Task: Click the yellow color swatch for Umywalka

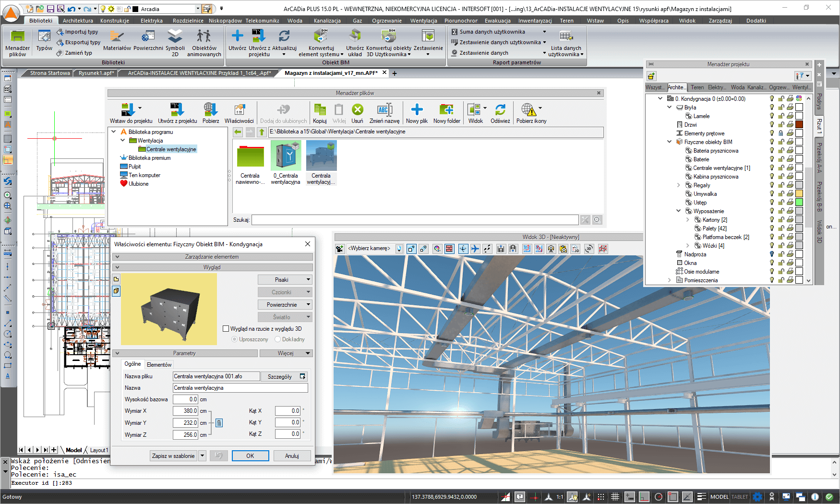Action: (x=799, y=193)
